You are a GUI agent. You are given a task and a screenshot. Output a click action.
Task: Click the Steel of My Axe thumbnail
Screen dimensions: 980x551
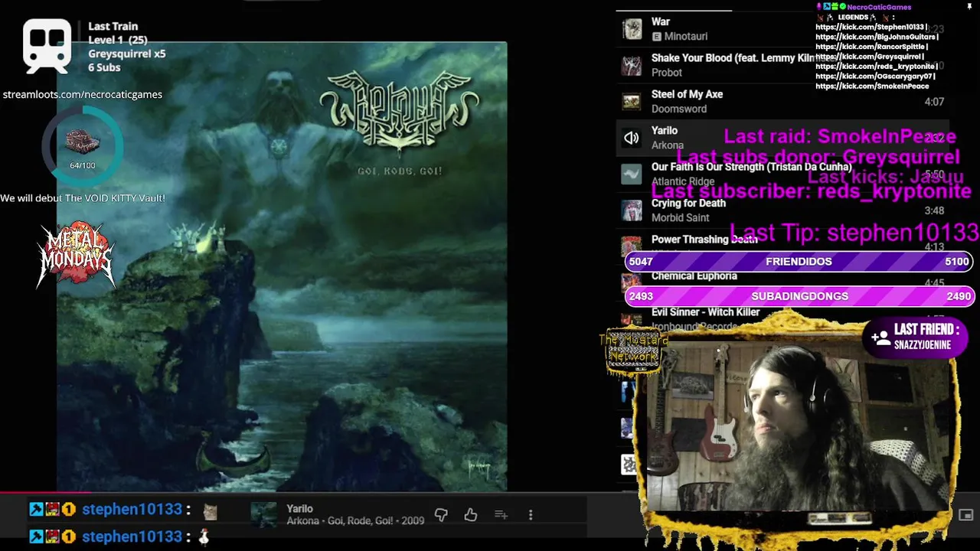click(x=632, y=102)
